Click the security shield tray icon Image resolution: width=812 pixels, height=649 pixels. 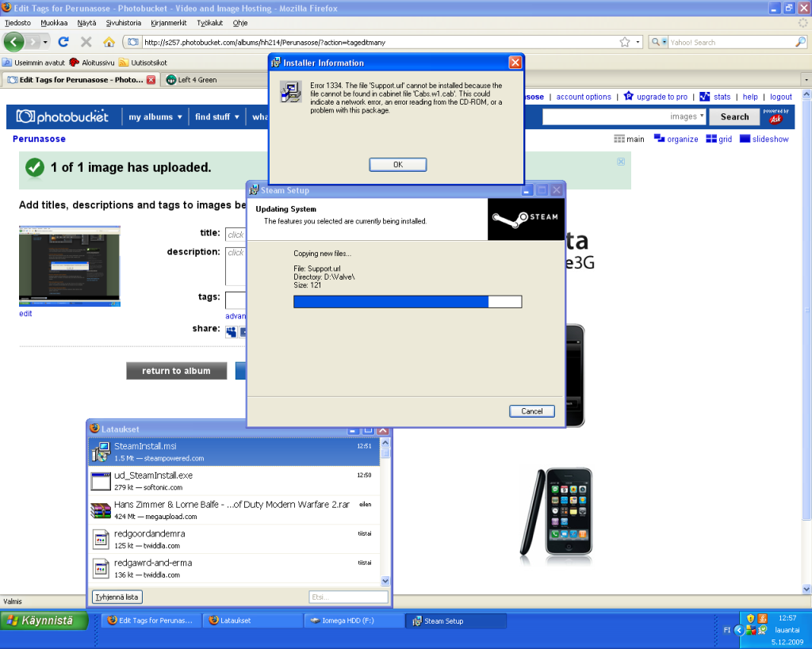750,618
